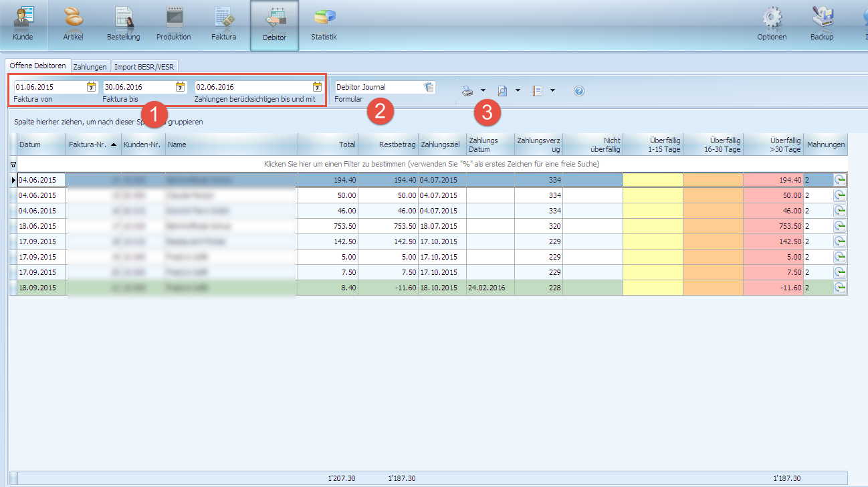Click reminder icon in 194.40 row

click(839, 180)
